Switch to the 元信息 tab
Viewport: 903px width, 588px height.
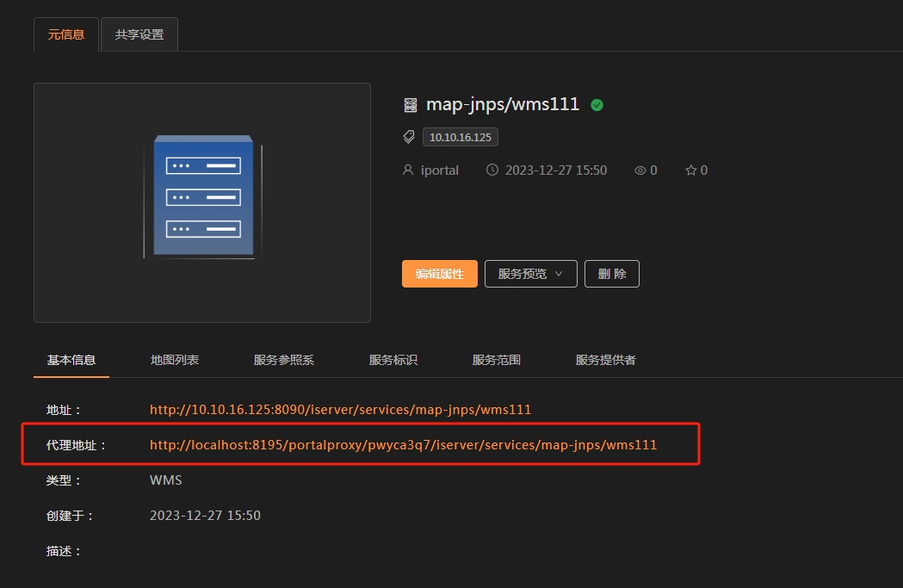point(66,34)
